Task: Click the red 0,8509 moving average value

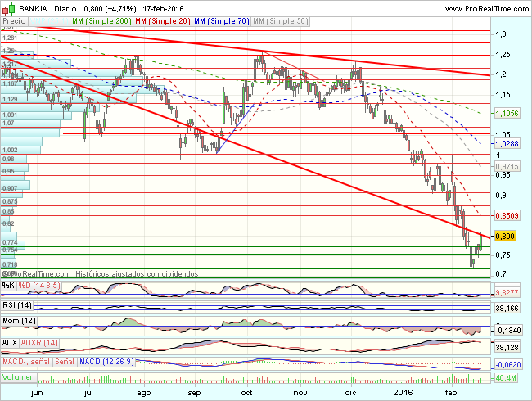Action: [x=507, y=215]
